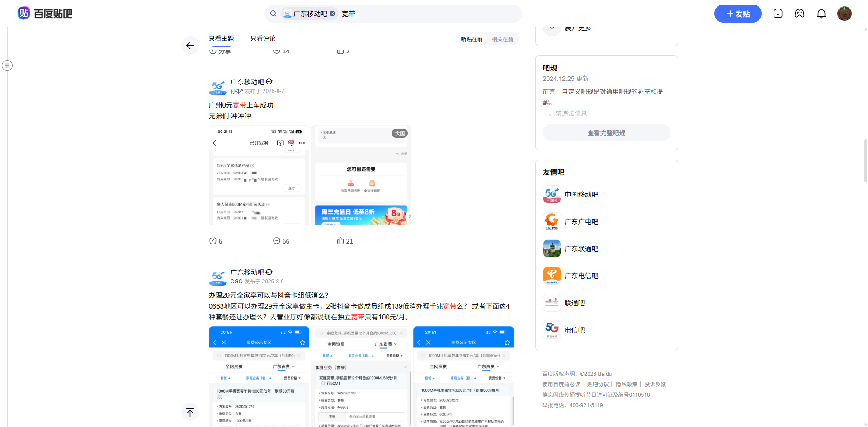This screenshot has height=427, width=868.
Task: Open 贴吧协议 footer link
Action: 598,385
